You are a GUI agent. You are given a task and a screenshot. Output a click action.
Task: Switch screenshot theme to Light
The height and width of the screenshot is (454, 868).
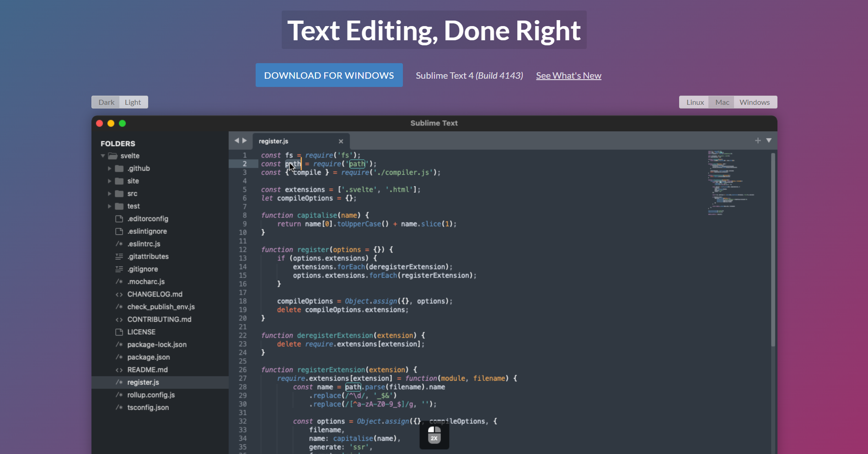pyautogui.click(x=133, y=102)
